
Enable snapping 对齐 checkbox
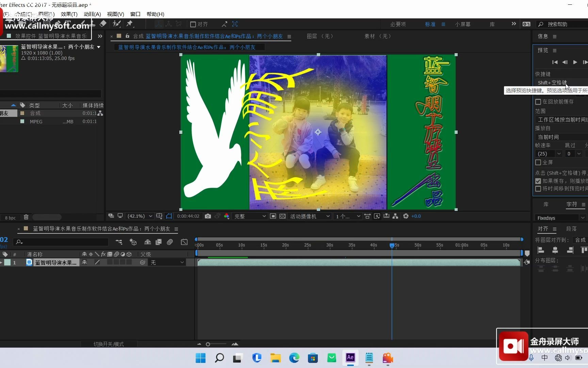193,24
